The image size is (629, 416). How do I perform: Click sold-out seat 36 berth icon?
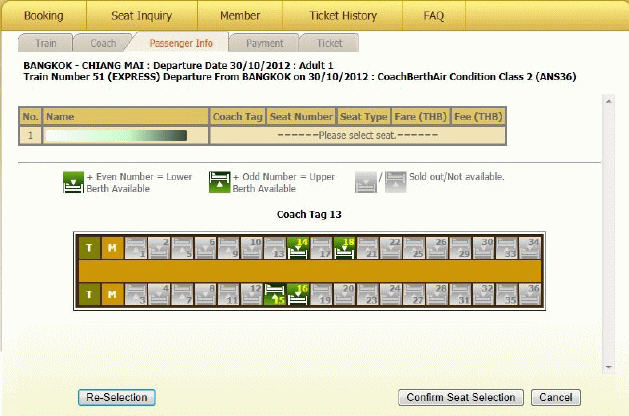(533, 294)
